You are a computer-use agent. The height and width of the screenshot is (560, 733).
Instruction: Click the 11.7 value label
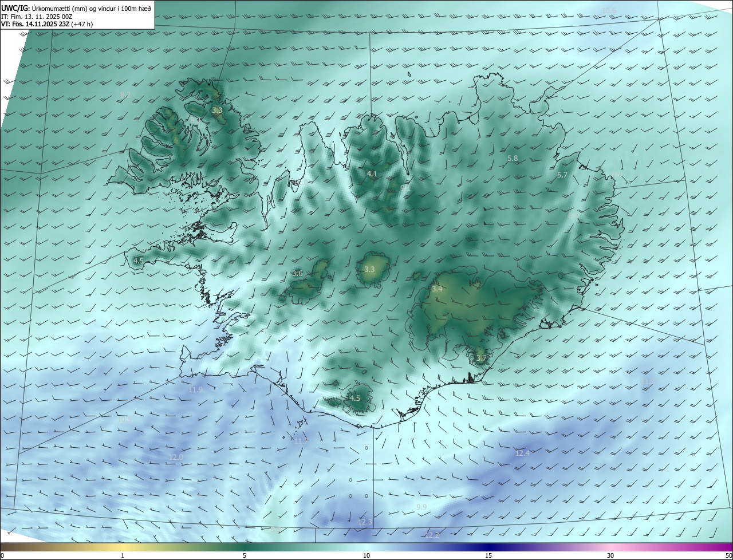[301, 441]
